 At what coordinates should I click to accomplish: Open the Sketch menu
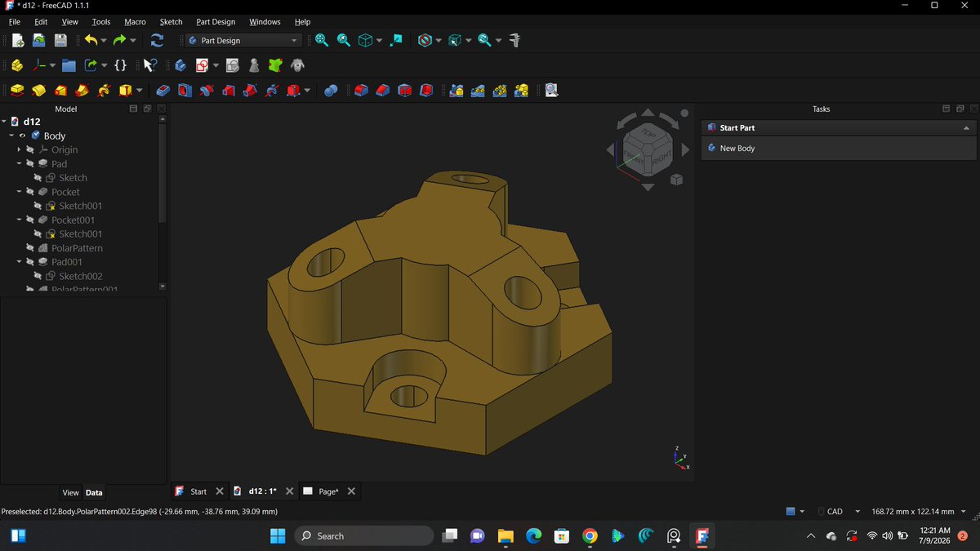[x=171, y=22]
